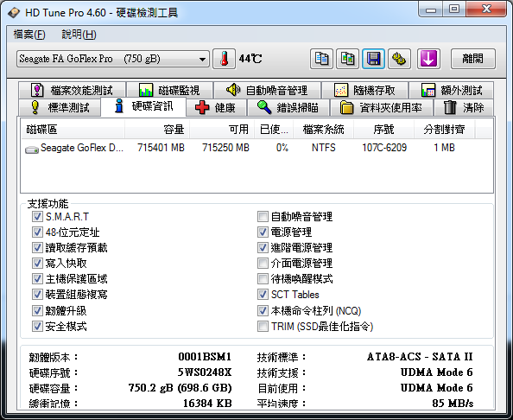This screenshot has width=513, height=420.
Task: Toggle the SCT Tables checkbox
Action: coord(263,295)
